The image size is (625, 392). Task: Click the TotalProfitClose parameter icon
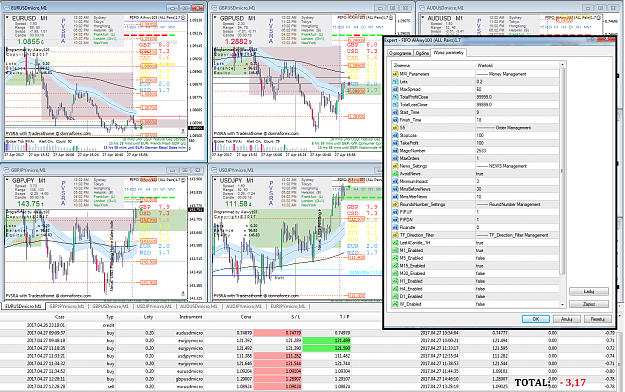[x=395, y=97]
